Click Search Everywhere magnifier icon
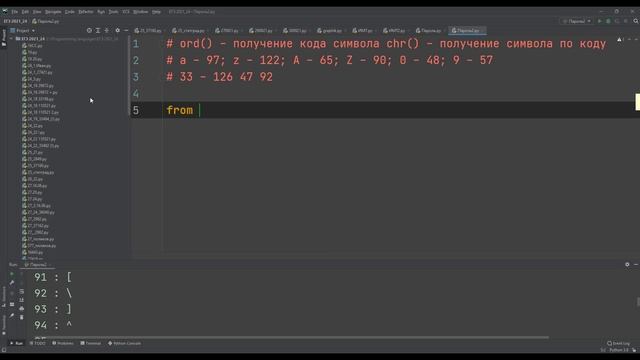Viewport: 640px width, 360px height. coord(636,21)
